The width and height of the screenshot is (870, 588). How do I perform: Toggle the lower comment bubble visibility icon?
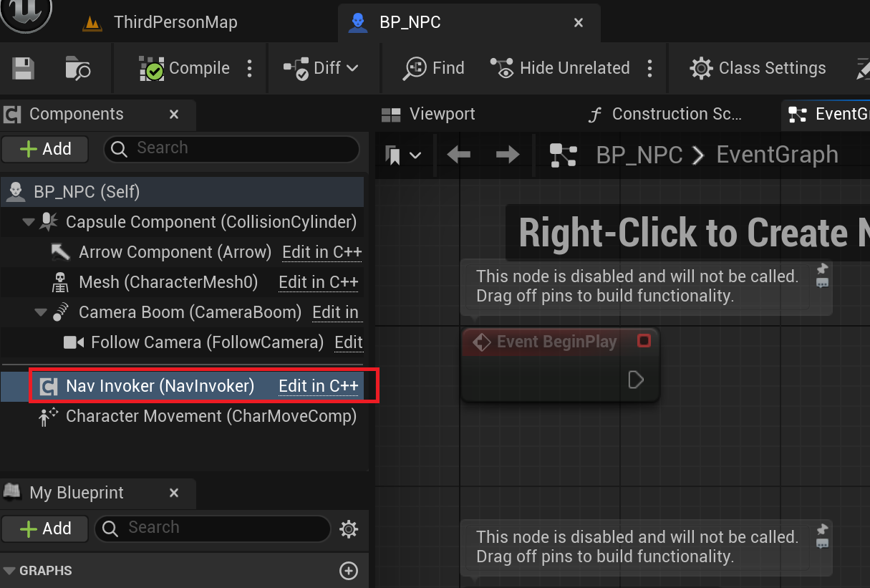(x=822, y=543)
